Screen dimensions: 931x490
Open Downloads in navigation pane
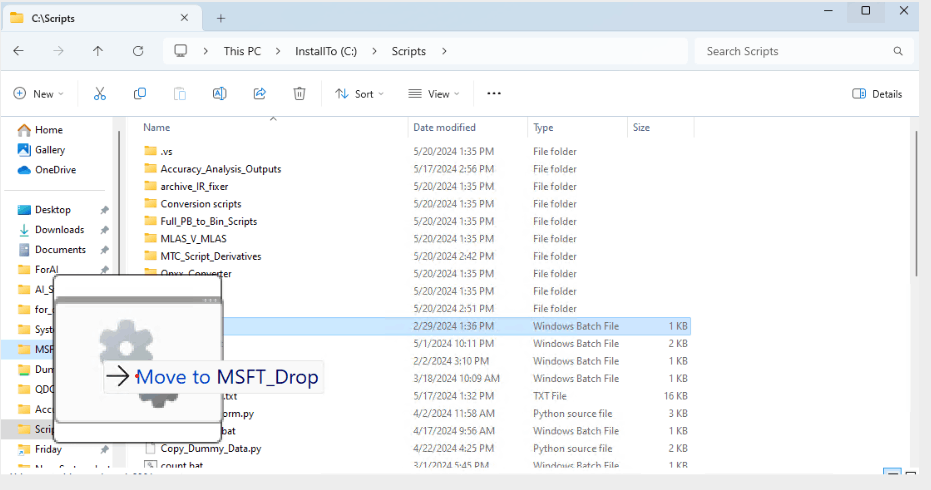click(59, 230)
